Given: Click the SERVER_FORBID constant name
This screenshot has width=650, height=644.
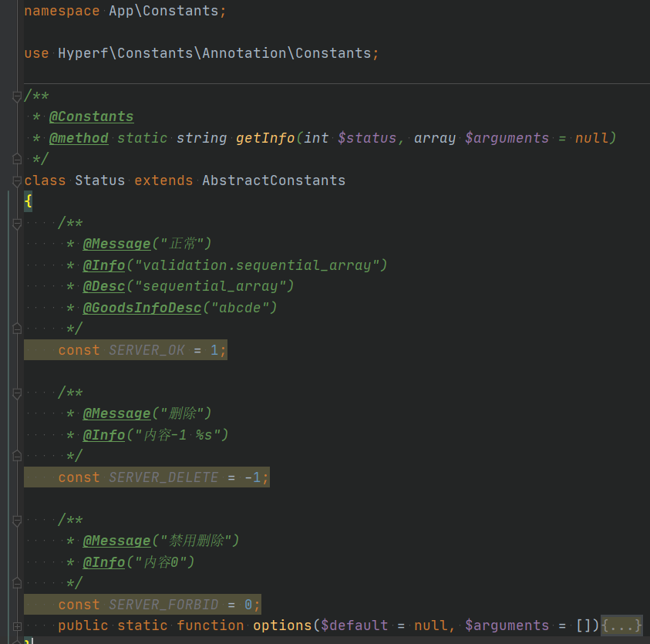Looking at the screenshot, I should (x=163, y=605).
